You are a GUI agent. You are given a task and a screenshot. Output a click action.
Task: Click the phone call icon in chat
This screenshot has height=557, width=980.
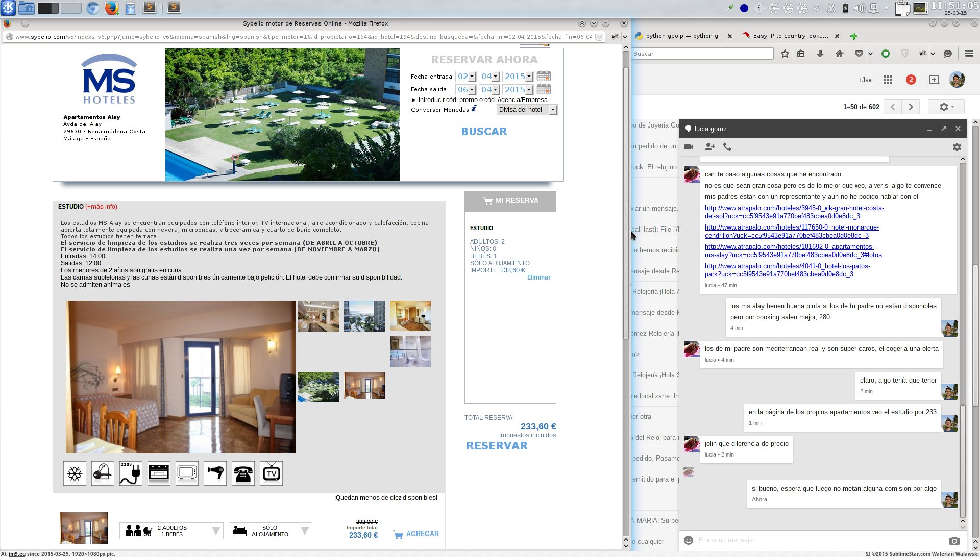727,147
